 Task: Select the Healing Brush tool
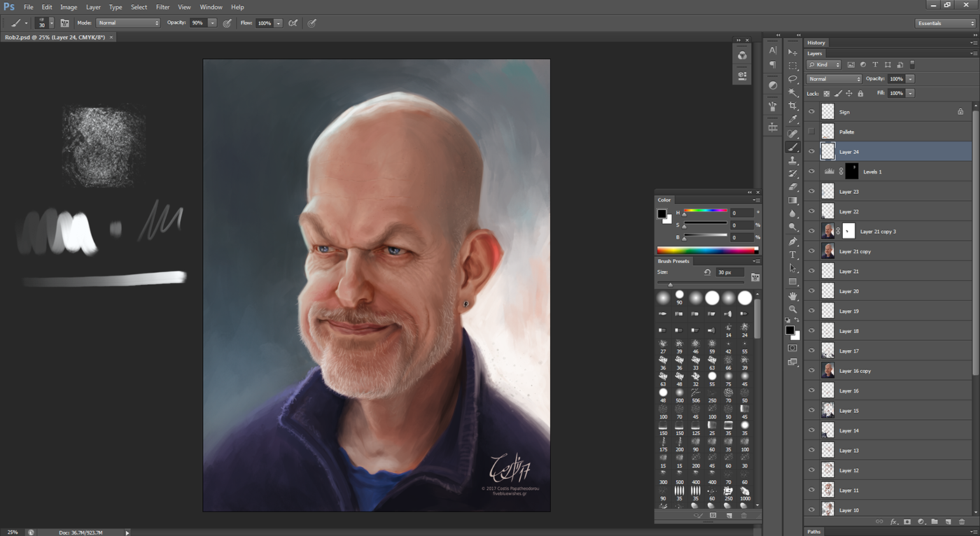(x=792, y=133)
